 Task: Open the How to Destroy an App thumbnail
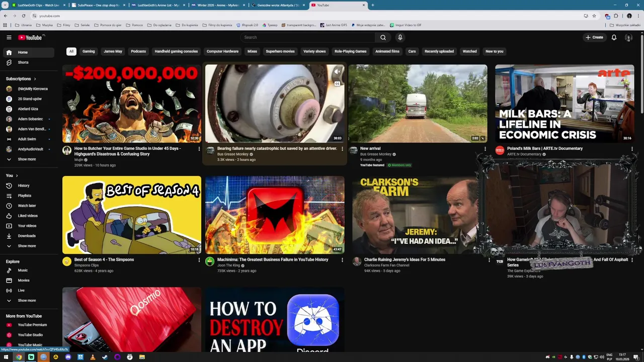275,320
